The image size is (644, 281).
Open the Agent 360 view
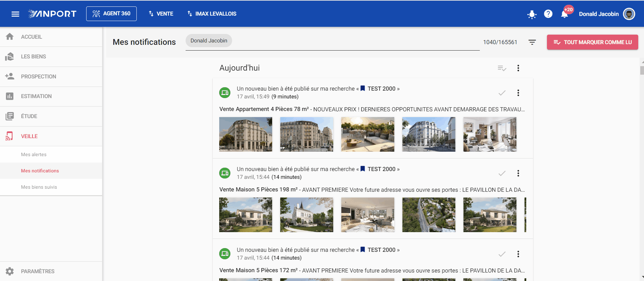[111, 14]
